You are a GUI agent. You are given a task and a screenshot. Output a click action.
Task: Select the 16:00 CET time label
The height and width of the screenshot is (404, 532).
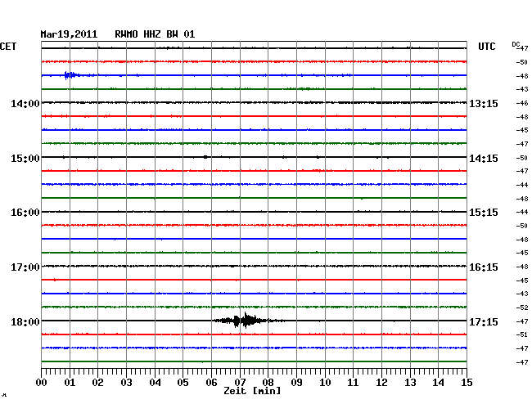[x=25, y=213]
